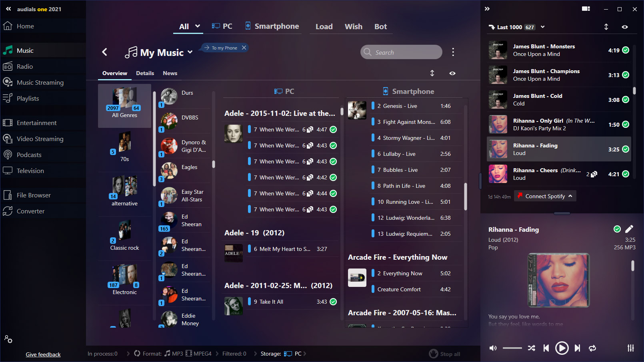Mute audio with the speaker icon
The height and width of the screenshot is (362, 644).
(493, 348)
